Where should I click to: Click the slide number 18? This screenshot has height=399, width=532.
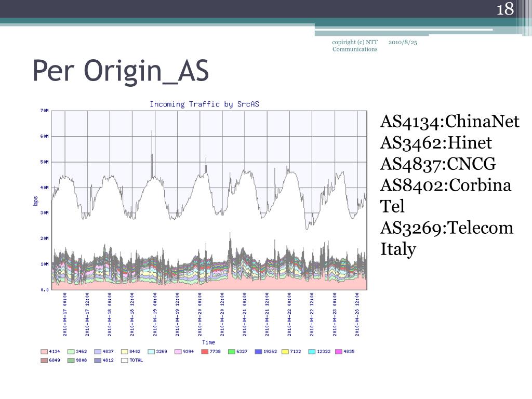tap(505, 9)
